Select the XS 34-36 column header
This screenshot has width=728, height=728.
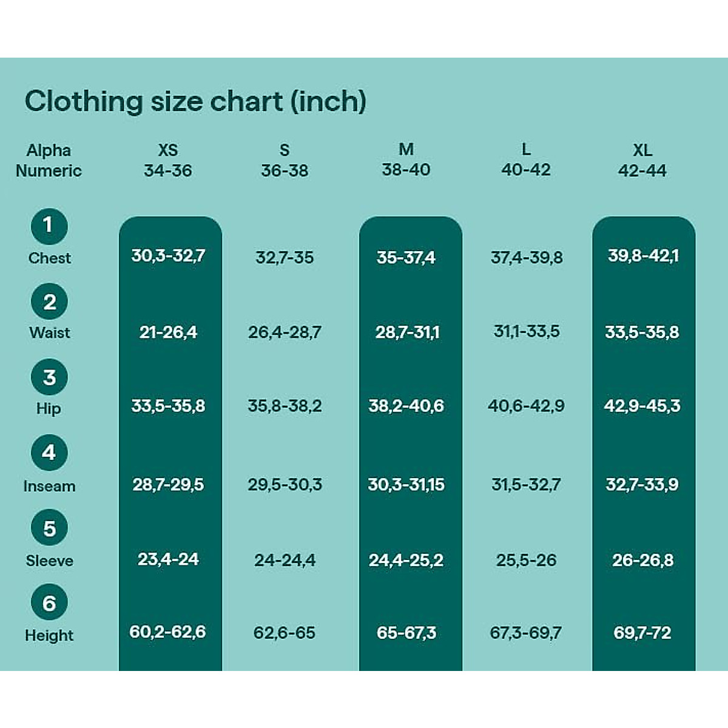pos(168,160)
